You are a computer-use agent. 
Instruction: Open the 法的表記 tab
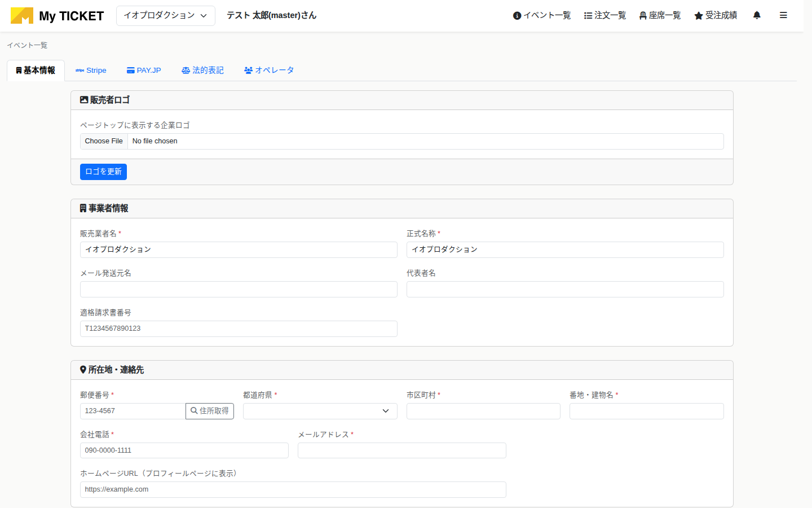(202, 71)
